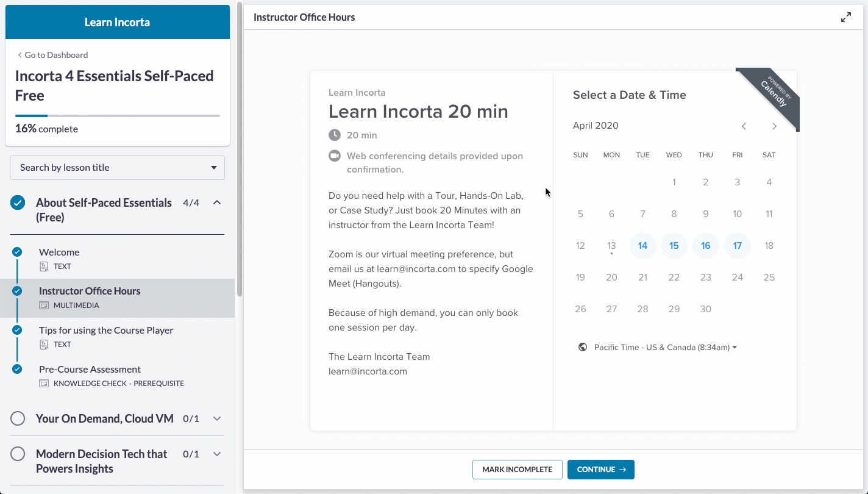
Task: Go to Dashboard link
Action: coord(52,55)
